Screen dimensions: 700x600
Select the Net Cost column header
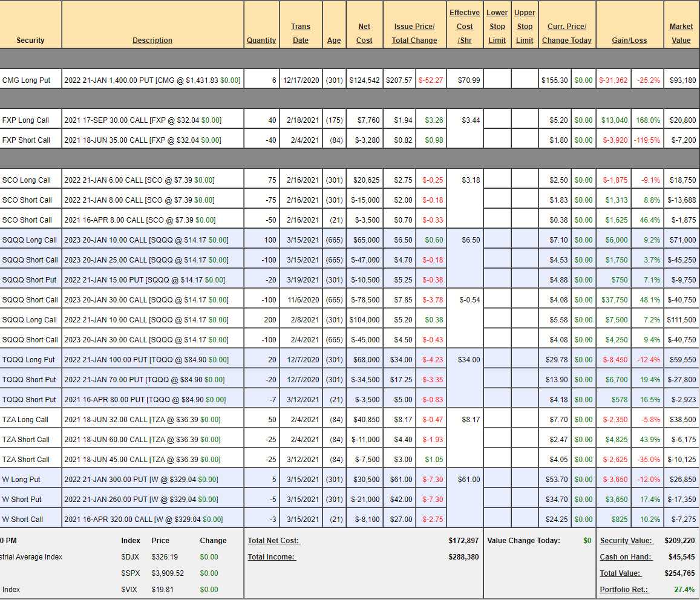pos(364,33)
